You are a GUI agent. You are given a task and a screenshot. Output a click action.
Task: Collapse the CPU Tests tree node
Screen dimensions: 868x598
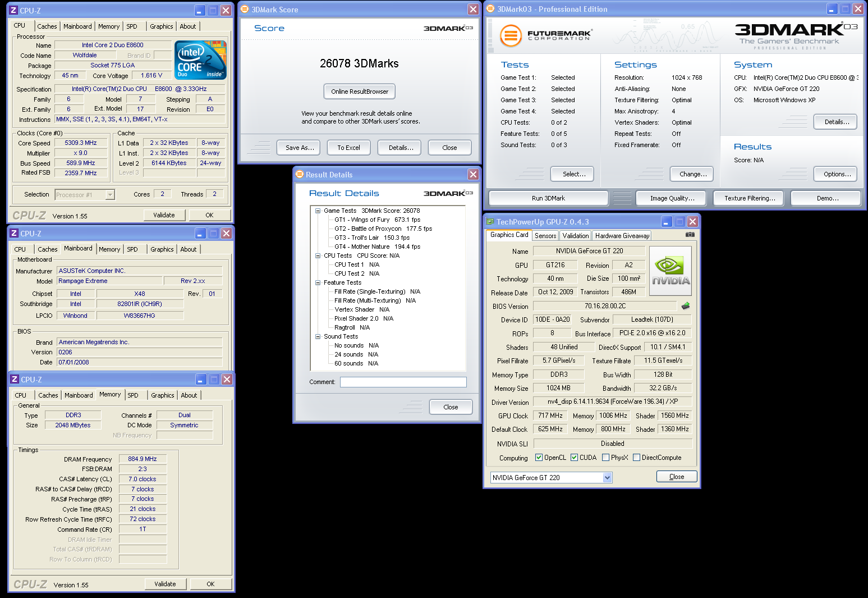(x=318, y=256)
